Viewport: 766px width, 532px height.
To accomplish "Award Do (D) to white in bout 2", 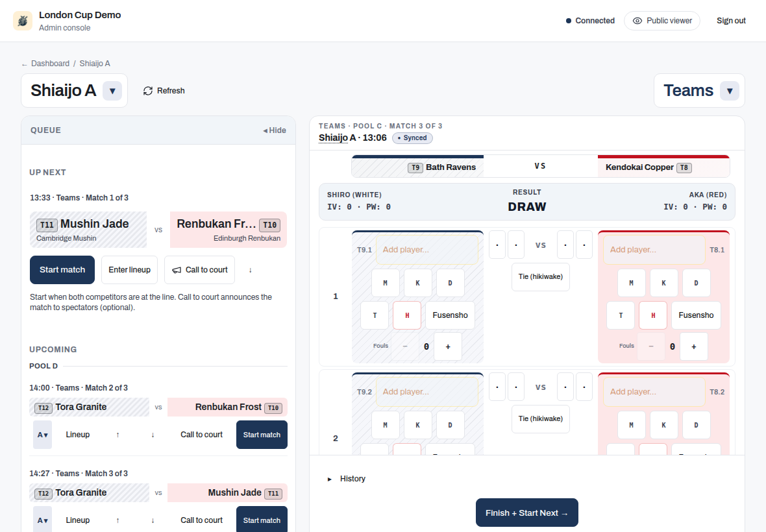I will tap(450, 424).
